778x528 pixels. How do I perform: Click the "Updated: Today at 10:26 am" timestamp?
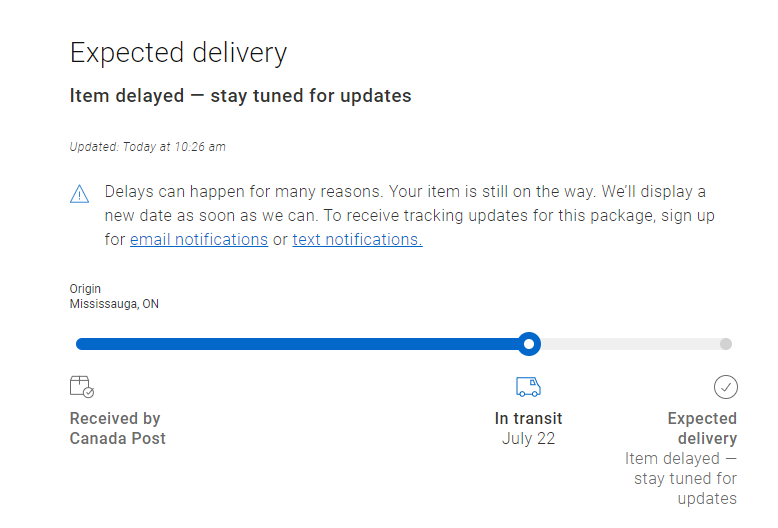tap(147, 147)
